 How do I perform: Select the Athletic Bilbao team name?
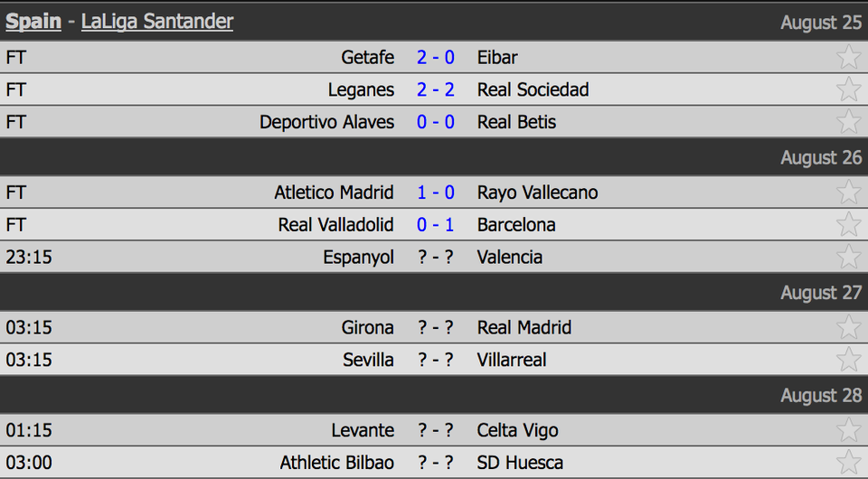point(337,463)
